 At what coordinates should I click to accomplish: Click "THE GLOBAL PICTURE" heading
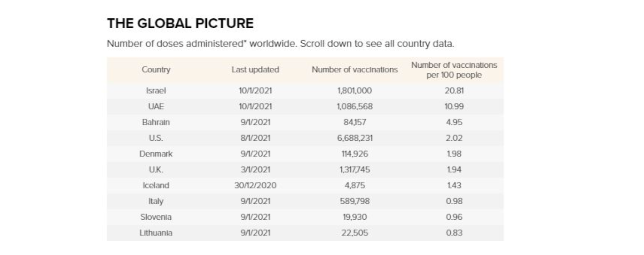coord(180,23)
